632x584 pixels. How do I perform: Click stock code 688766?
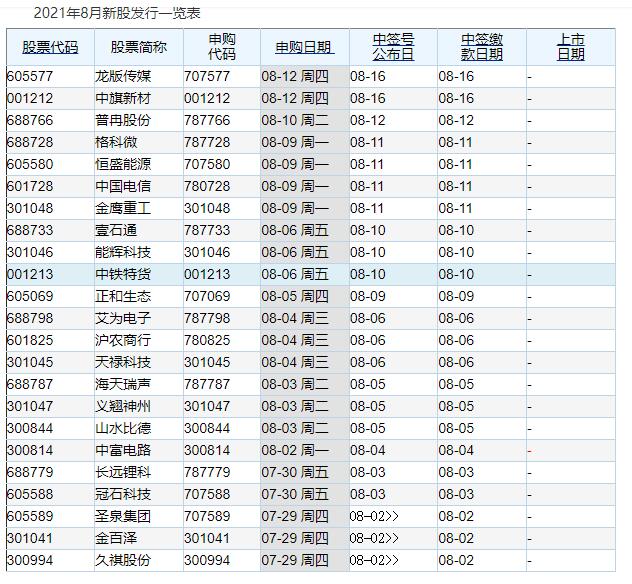click(30, 121)
